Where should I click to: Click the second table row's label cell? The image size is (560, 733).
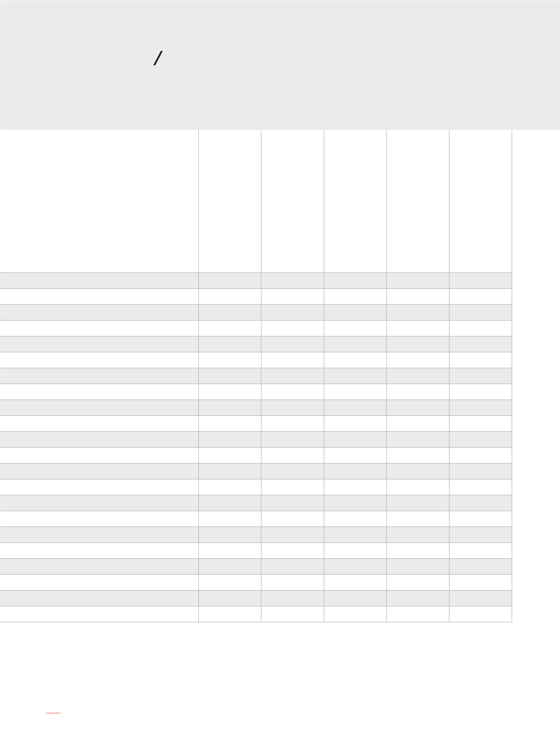[x=99, y=296]
